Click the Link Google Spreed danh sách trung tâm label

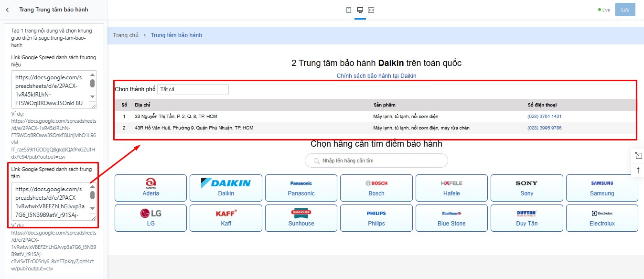tap(52, 172)
